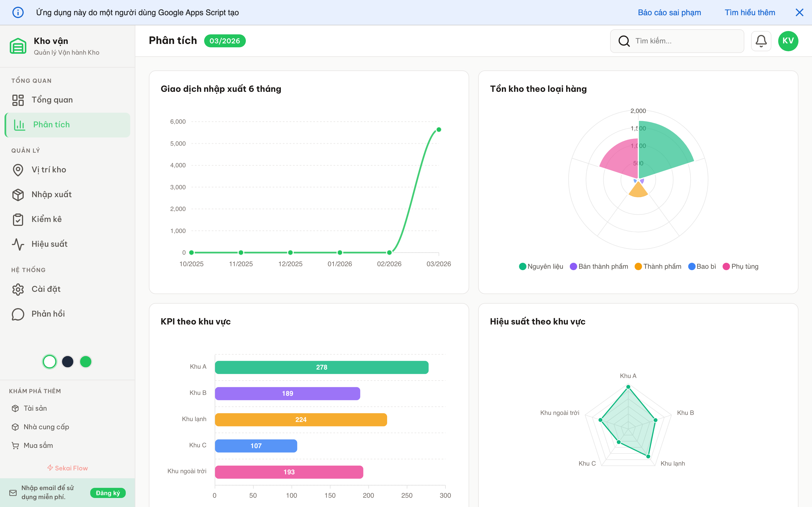The image size is (812, 507).
Task: Click the Kiểm kê clipboard icon
Action: [x=18, y=219]
